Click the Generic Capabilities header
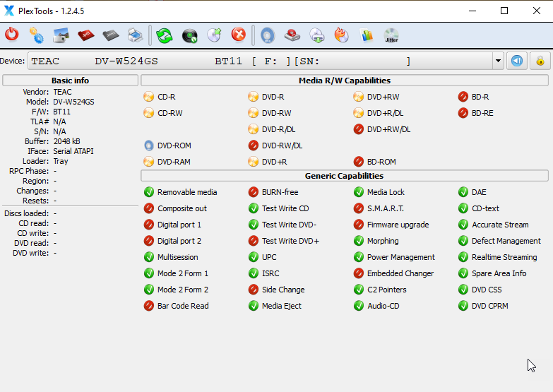The width and height of the screenshot is (553, 392). [x=345, y=176]
